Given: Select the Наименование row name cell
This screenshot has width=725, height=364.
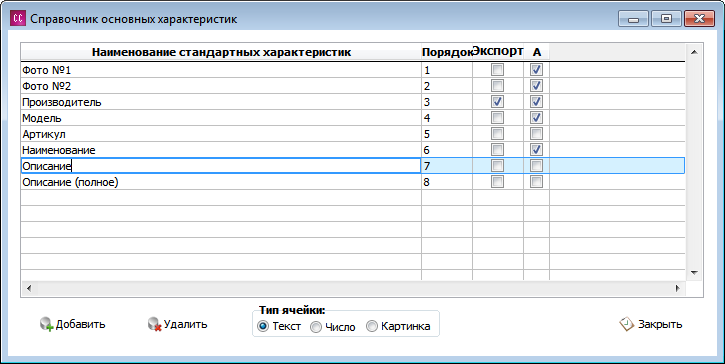Looking at the screenshot, I should pyautogui.click(x=221, y=150).
